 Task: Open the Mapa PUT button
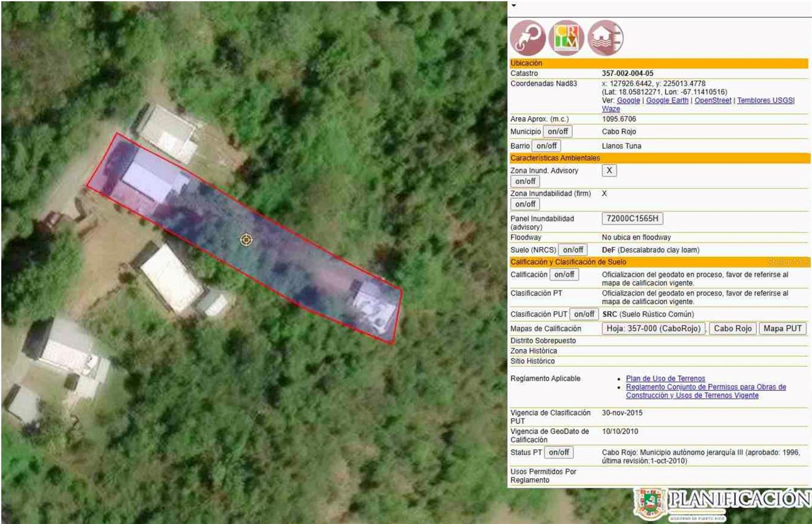point(782,328)
